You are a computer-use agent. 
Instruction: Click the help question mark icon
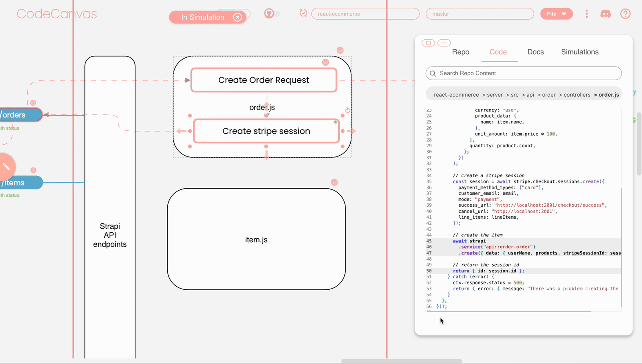(625, 14)
